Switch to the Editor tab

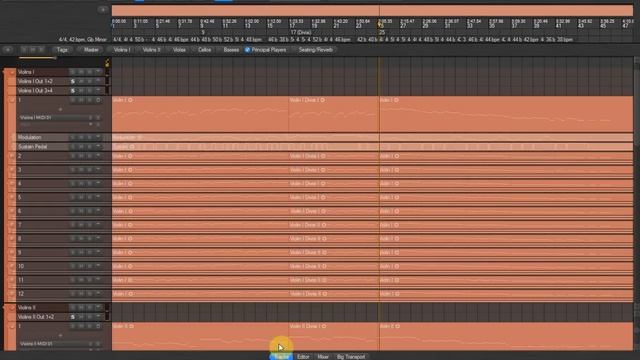[x=303, y=357]
